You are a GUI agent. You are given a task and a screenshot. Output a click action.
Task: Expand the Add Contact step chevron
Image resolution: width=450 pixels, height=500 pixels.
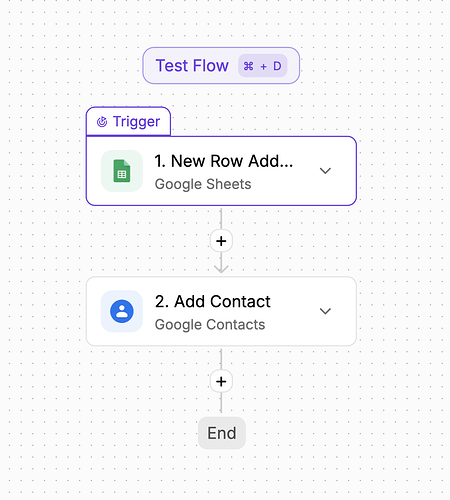point(325,311)
